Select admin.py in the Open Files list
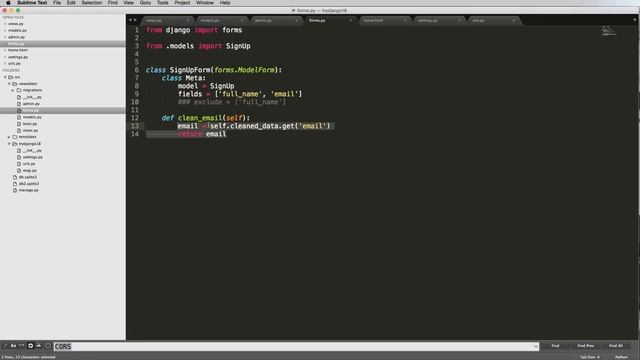 [17, 37]
